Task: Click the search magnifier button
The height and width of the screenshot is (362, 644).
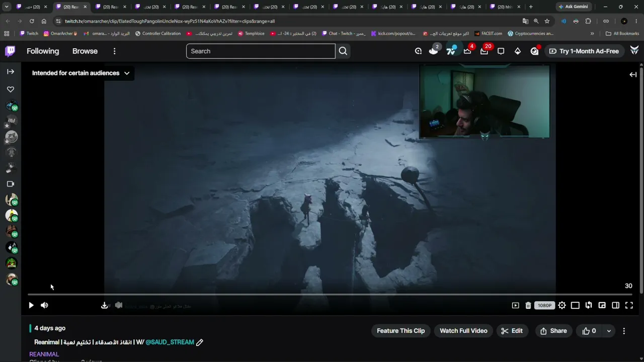Action: tap(343, 51)
